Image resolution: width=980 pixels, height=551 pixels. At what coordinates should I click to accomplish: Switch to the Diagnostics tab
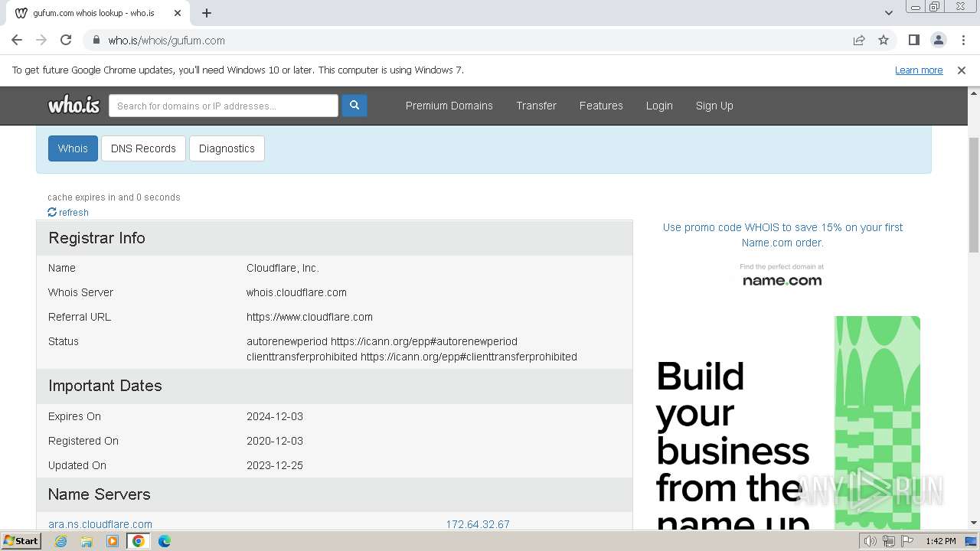pyautogui.click(x=227, y=148)
